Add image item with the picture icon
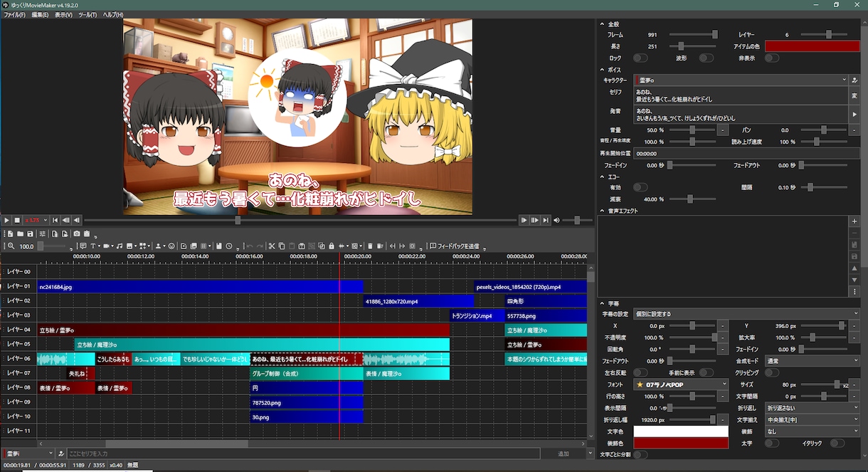Screen dimensions: 868x472 click(x=129, y=246)
